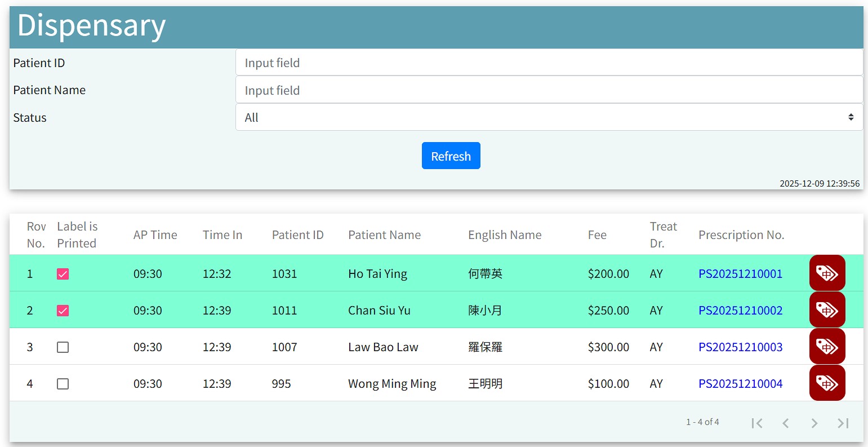
Task: Tick Label is Printed for Wong Ming Ming
Action: tap(63, 384)
